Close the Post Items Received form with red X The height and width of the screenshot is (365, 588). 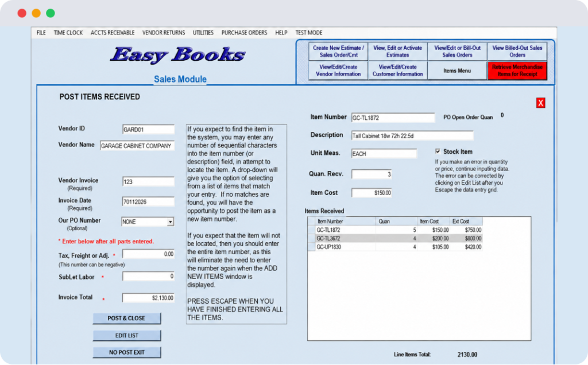tap(540, 103)
